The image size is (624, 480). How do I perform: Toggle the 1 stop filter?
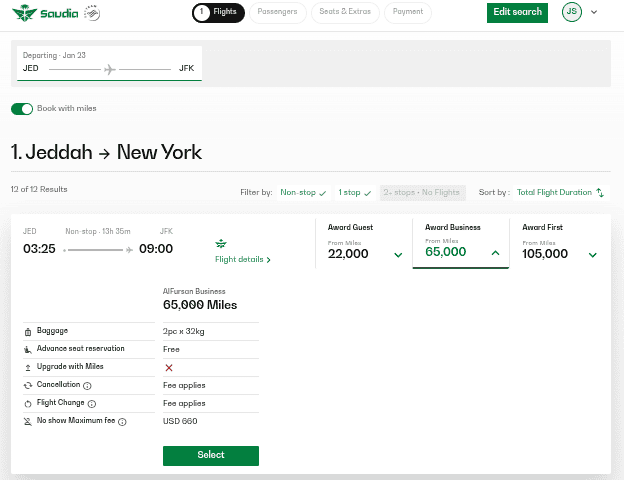coord(355,193)
